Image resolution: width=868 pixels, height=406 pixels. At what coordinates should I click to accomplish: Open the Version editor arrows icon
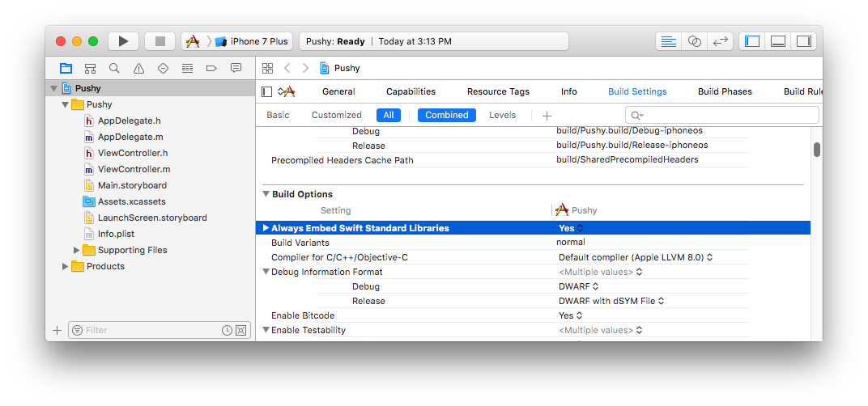pos(720,41)
